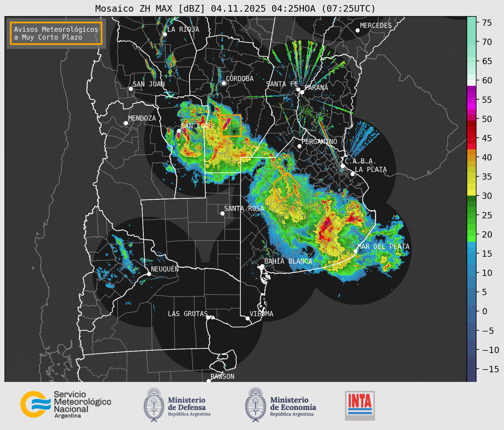This screenshot has width=504, height=430.
Task: Click the Servicio Meteorológico Nacional logo
Action: coord(65,404)
